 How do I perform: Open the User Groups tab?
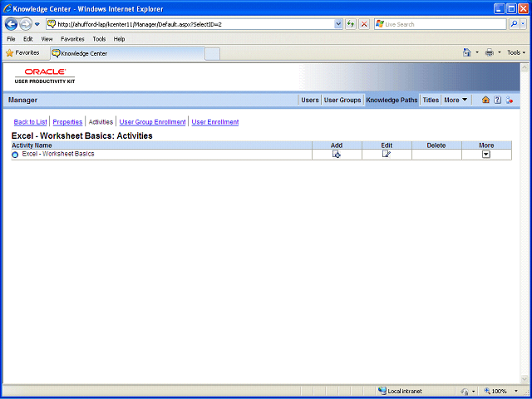[x=342, y=100]
